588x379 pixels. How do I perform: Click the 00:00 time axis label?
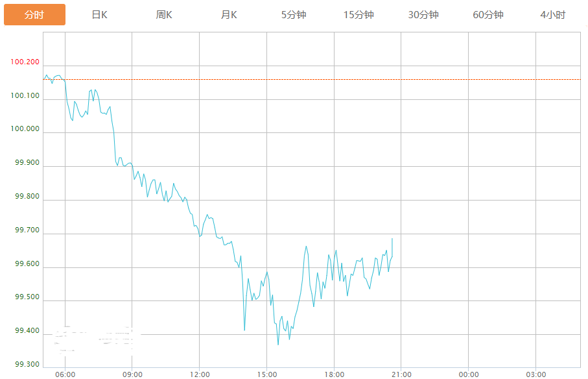[x=469, y=374]
